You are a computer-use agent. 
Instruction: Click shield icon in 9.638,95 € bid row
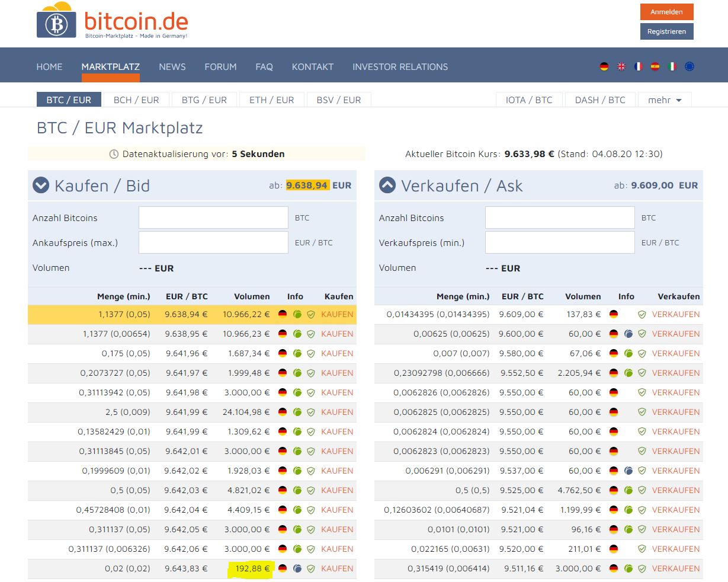[x=311, y=334]
